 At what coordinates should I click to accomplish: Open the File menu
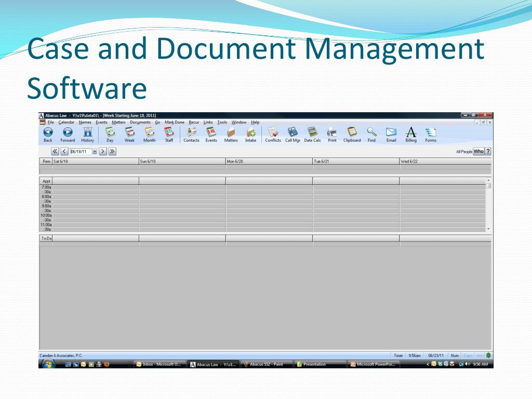pyautogui.click(x=51, y=122)
